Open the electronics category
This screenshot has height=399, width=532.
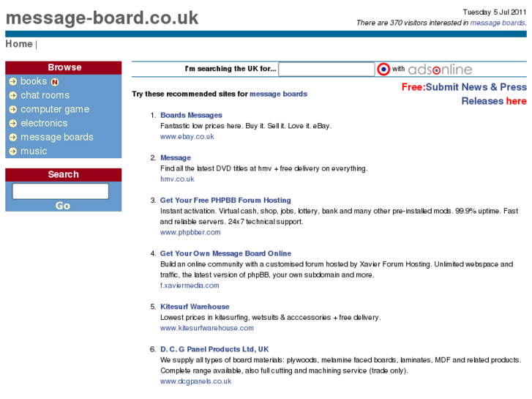coord(44,123)
